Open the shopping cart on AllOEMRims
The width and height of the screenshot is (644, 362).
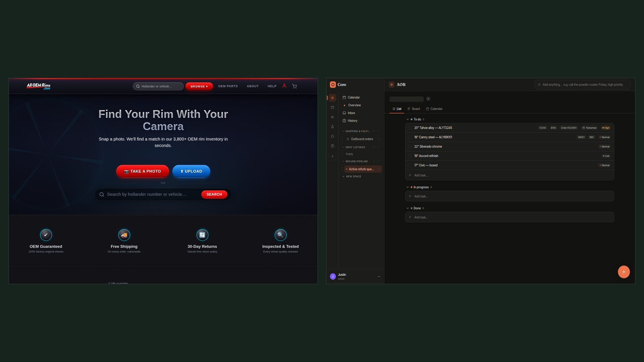(294, 86)
